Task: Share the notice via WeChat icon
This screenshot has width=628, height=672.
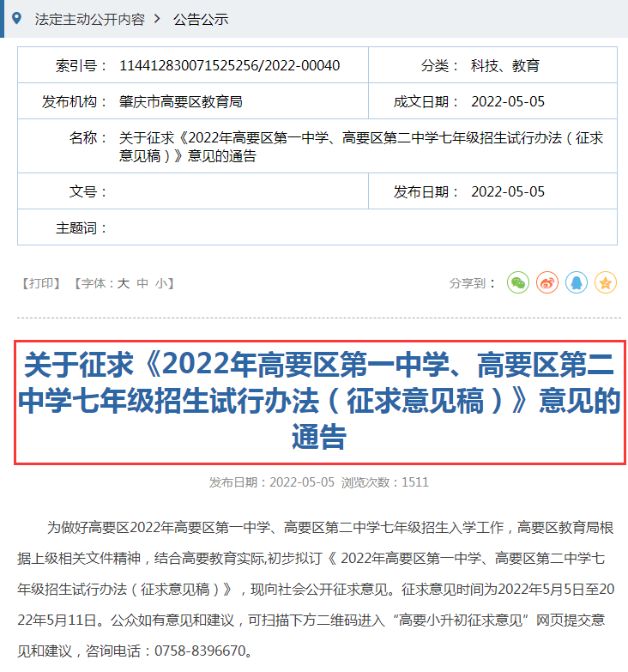Action: (x=518, y=282)
